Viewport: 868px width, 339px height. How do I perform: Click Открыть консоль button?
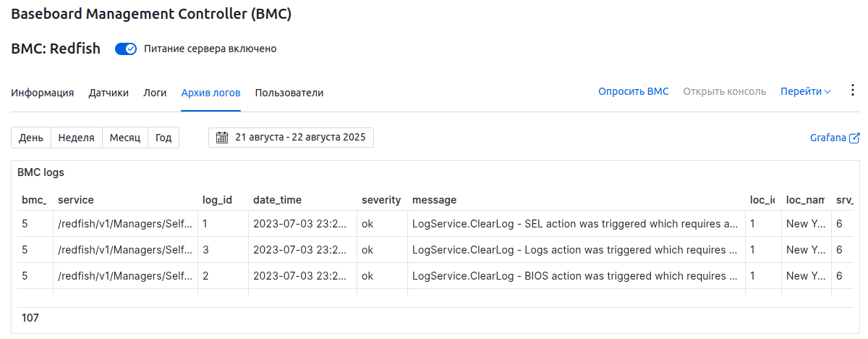[x=724, y=91]
